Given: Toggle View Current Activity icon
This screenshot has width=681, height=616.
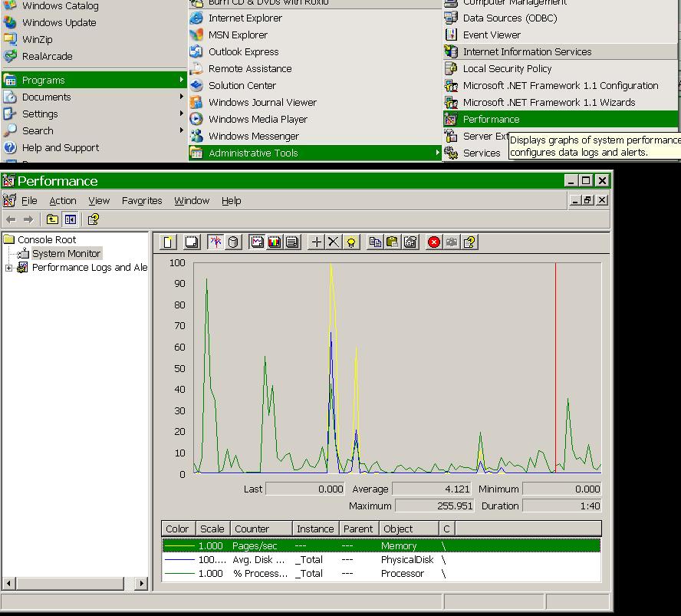Looking at the screenshot, I should (215, 242).
